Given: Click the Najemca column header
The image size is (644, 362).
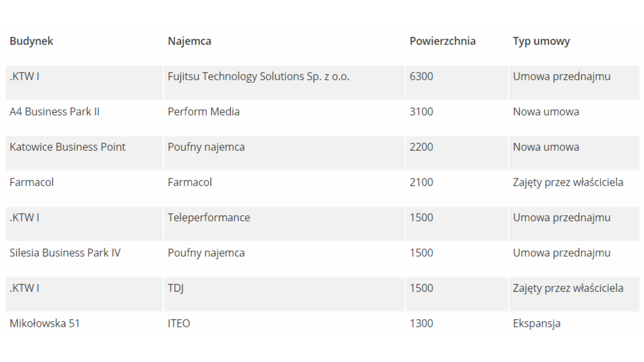Looking at the screenshot, I should 189,41.
